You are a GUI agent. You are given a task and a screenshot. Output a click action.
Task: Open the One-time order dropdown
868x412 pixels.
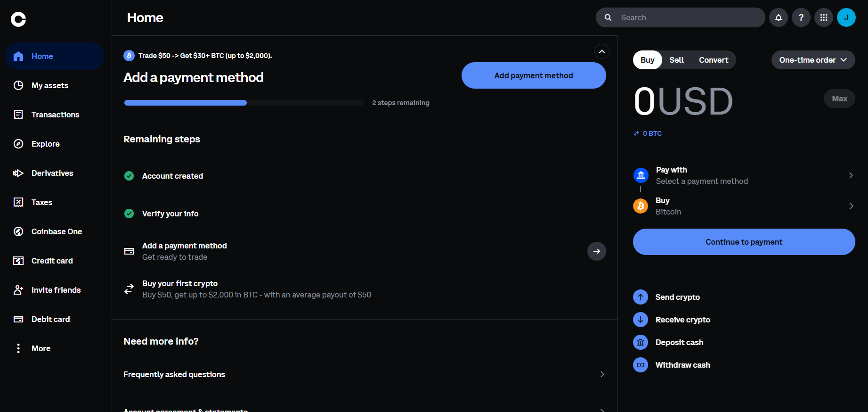pyautogui.click(x=813, y=60)
